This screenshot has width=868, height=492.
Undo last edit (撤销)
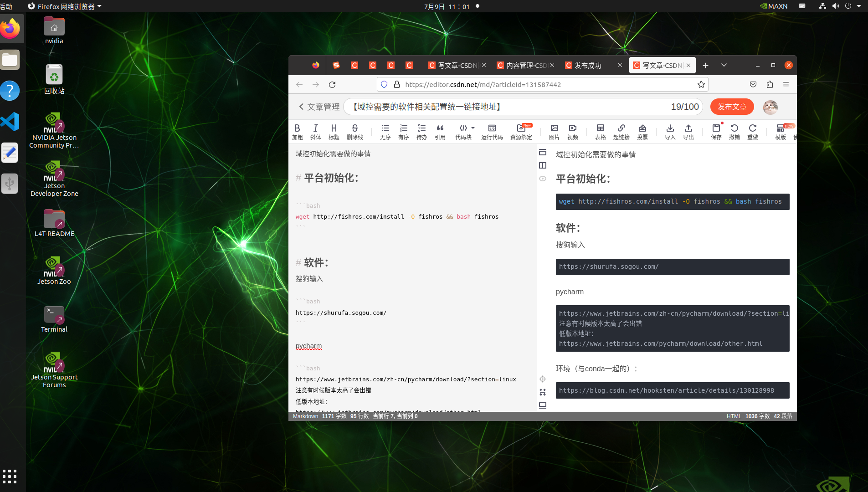click(734, 132)
